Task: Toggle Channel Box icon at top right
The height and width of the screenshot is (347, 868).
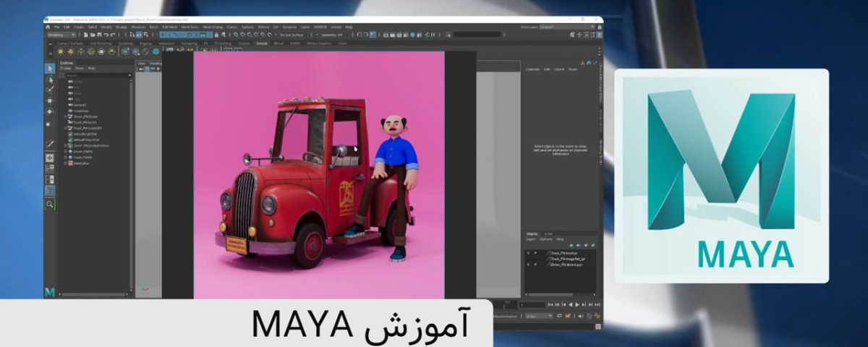Action: (599, 35)
